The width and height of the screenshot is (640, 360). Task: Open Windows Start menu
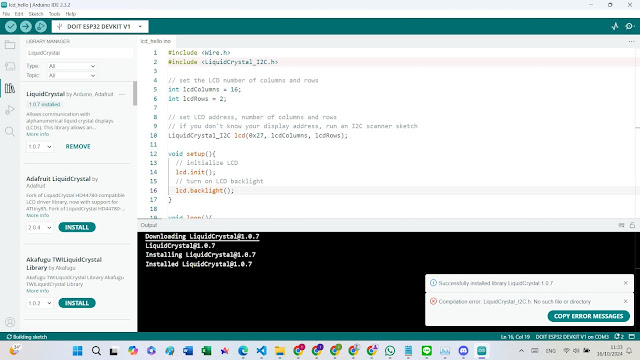(x=78, y=351)
